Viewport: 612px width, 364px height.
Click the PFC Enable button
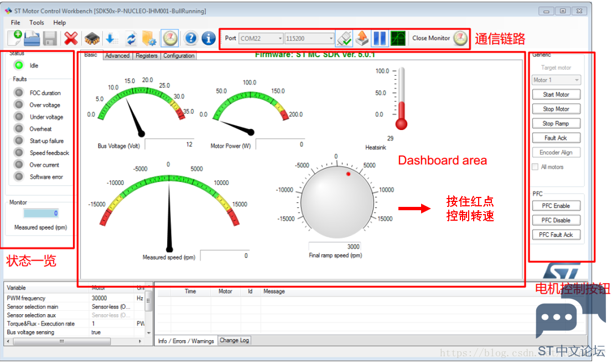pos(556,206)
